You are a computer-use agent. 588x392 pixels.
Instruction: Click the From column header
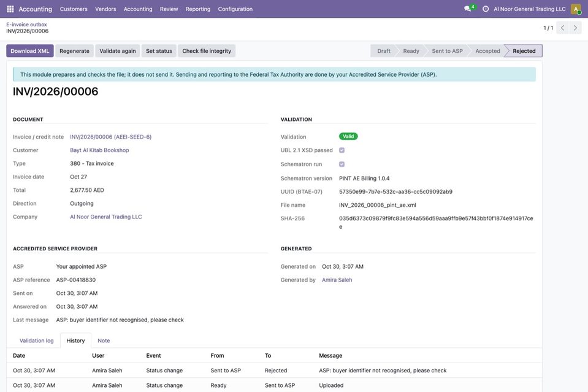pos(217,356)
